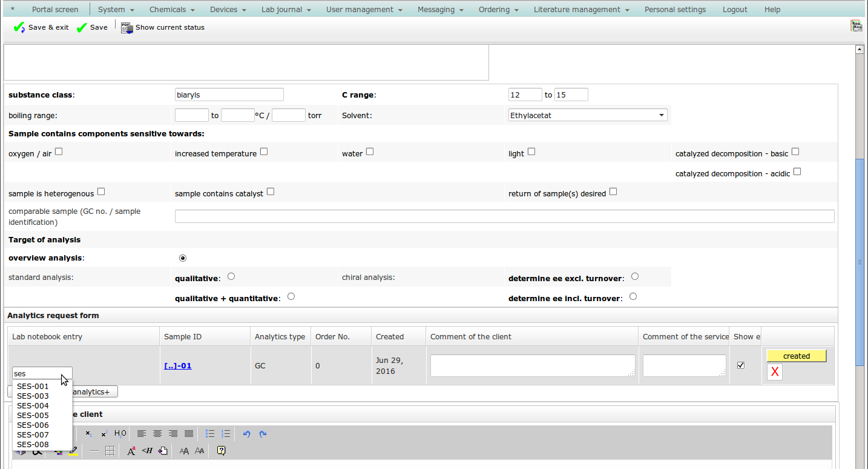Open the Solvent dropdown
Image resolution: width=868 pixels, height=469 pixels.
coord(588,115)
